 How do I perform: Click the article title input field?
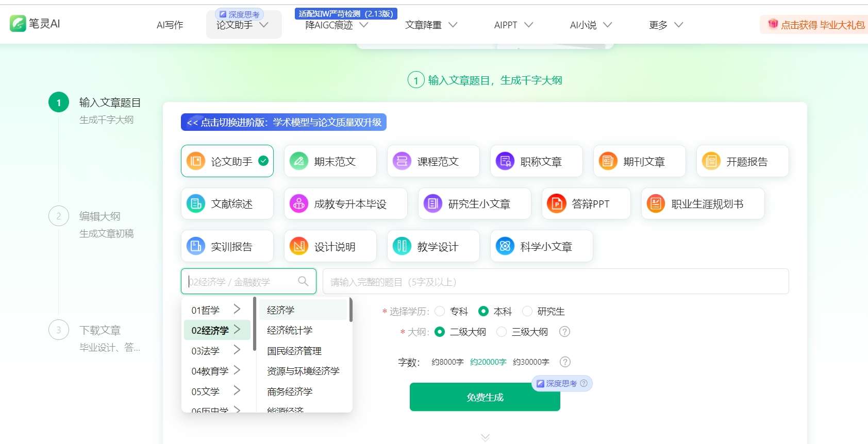[x=556, y=281]
